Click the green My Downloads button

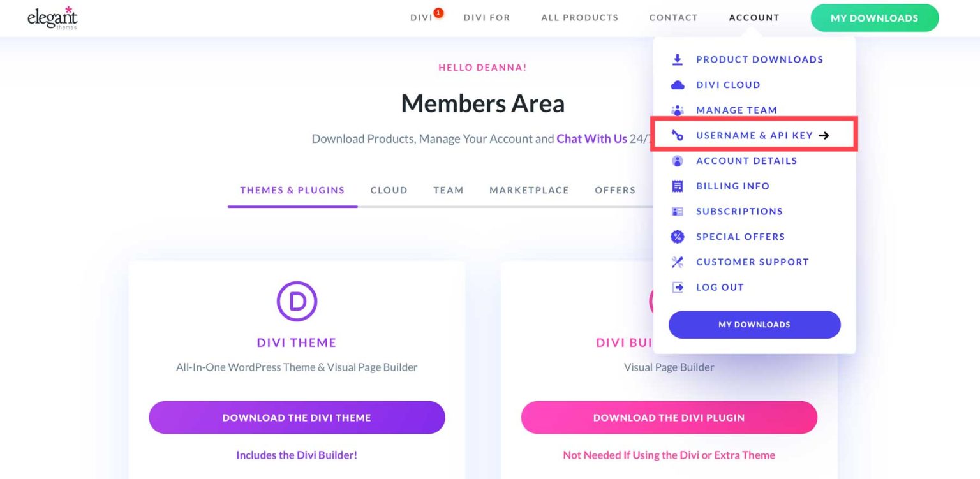click(x=874, y=18)
